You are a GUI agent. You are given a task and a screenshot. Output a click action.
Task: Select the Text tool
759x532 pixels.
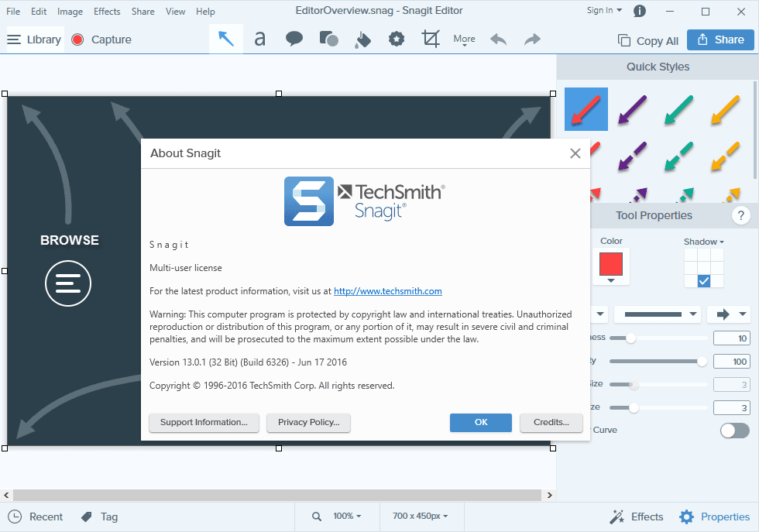click(x=260, y=39)
